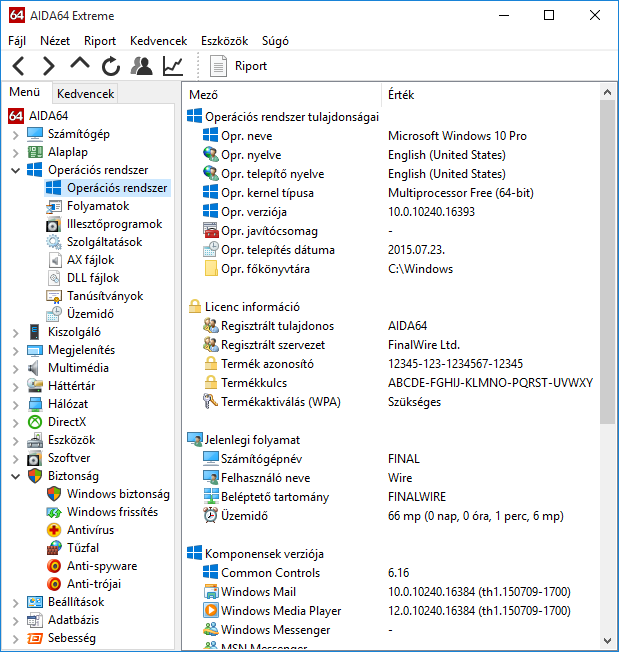The image size is (619, 652).
Task: Select the Folyamatok tree item
Action: 98,206
